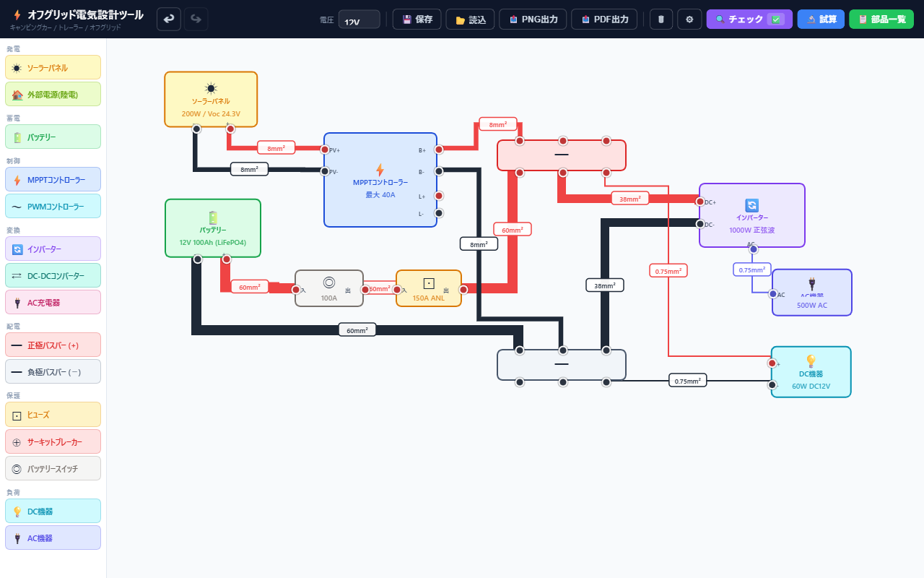Click the trash can delete icon

661,20
